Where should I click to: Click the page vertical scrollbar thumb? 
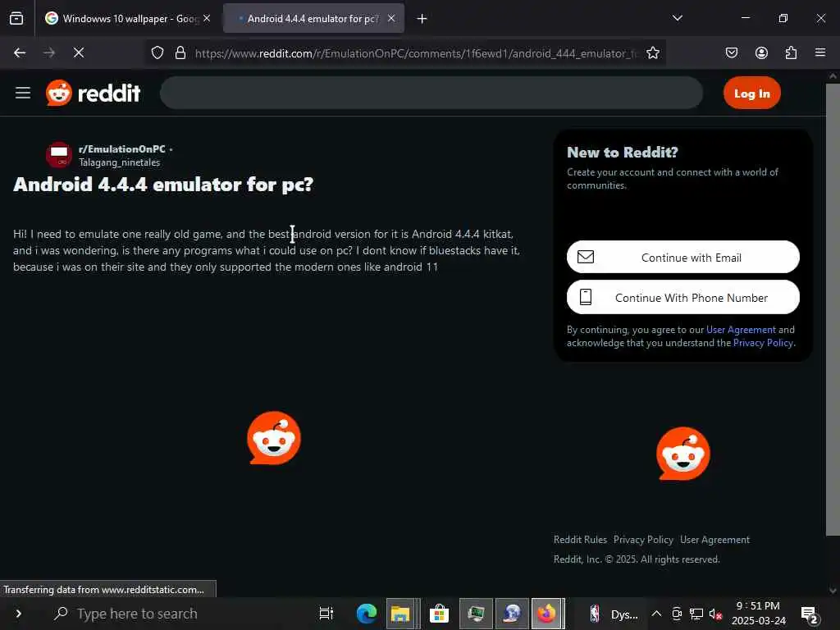(833, 309)
